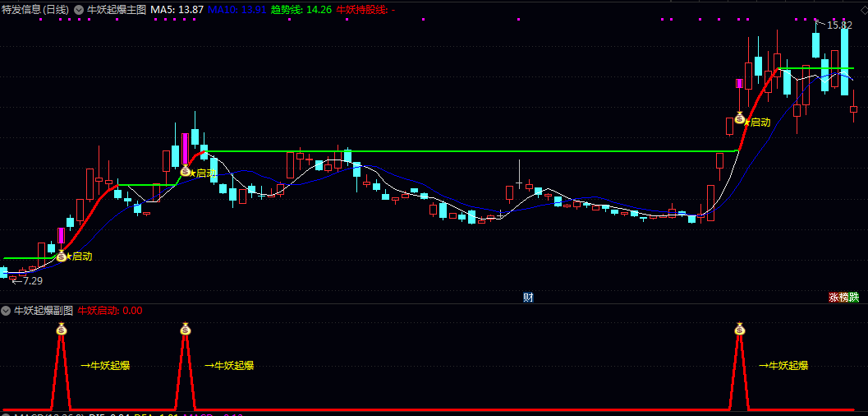Viewport: 868px width, 416px height.
Task: Click the small magenta candle above the last 启动 marker
Action: (x=740, y=83)
